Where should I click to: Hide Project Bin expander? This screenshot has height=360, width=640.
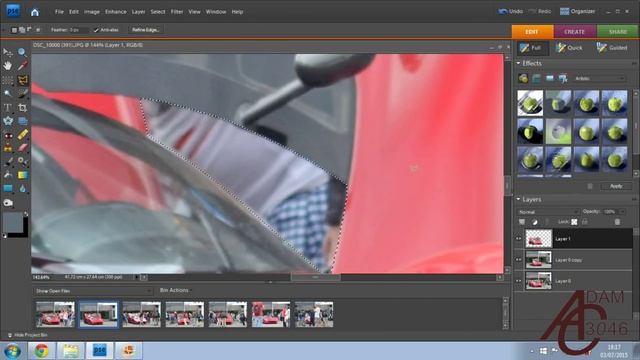(x=28, y=335)
